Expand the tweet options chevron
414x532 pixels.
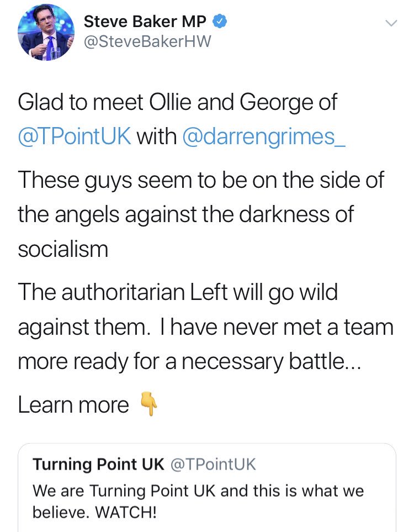point(391,23)
